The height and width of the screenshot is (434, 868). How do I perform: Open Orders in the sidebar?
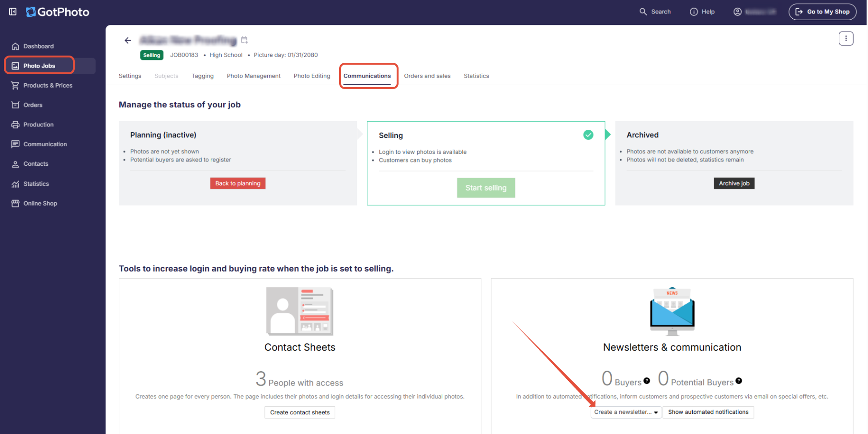pyautogui.click(x=33, y=105)
